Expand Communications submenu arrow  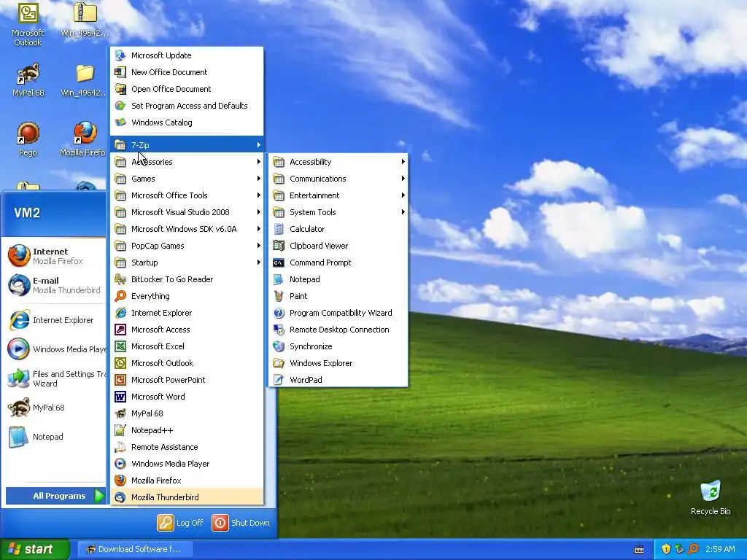pos(403,178)
